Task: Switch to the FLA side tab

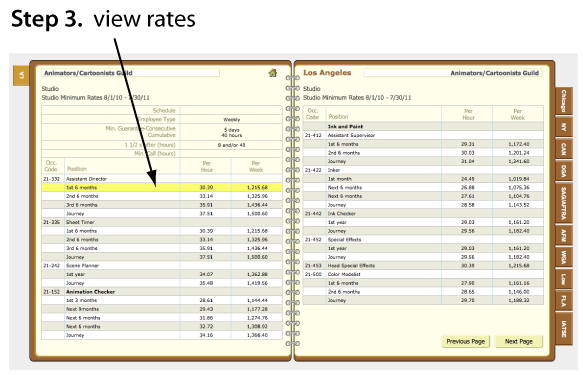Action: [x=563, y=301]
